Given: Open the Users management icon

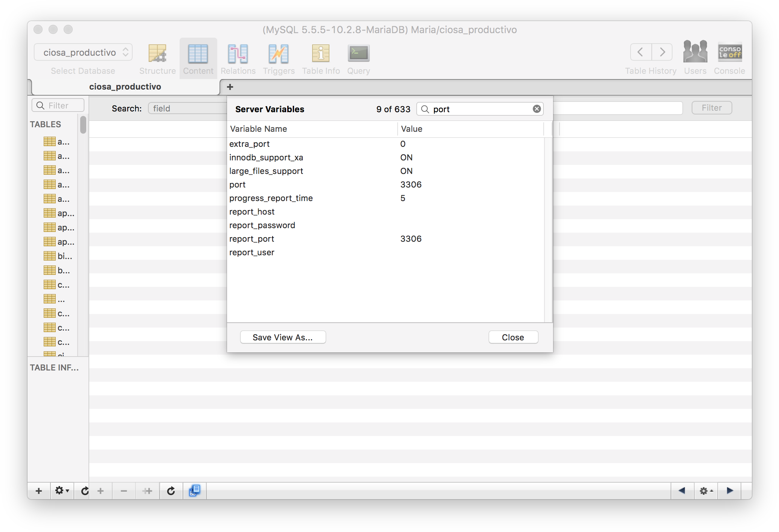Looking at the screenshot, I should 695,52.
